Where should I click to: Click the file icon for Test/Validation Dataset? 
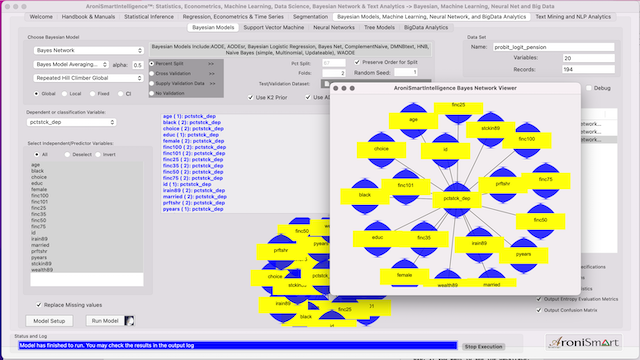coord(326,83)
